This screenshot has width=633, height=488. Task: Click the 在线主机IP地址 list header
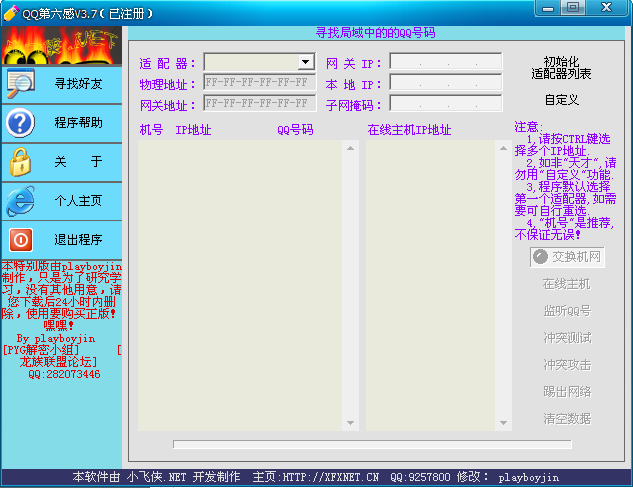(409, 130)
